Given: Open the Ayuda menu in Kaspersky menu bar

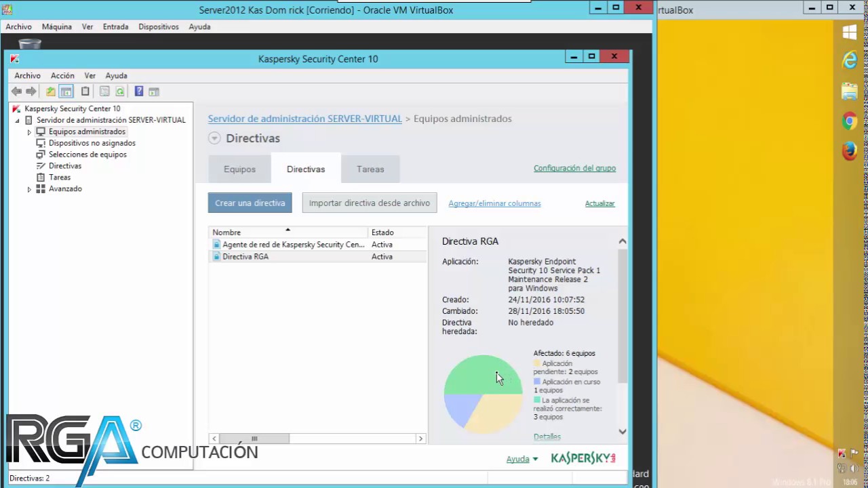Looking at the screenshot, I should (116, 76).
